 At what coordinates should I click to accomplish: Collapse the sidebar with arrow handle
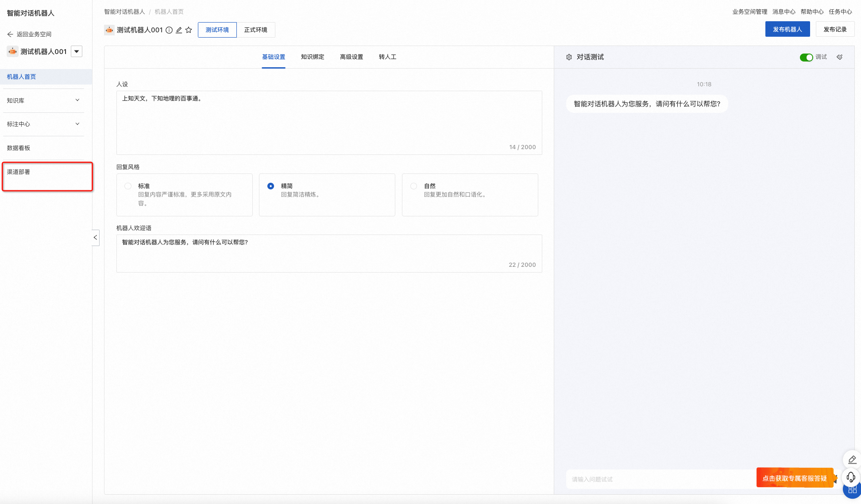tap(95, 238)
